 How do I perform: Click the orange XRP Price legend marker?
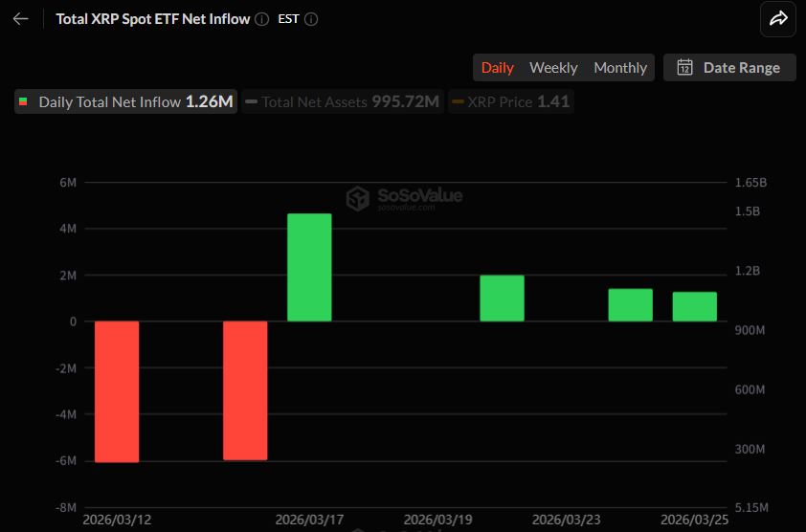[x=458, y=101]
